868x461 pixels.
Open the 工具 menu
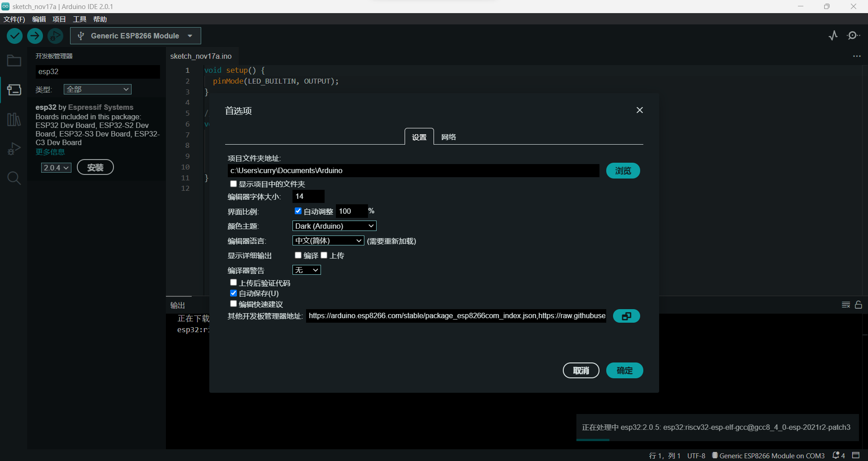[80, 19]
